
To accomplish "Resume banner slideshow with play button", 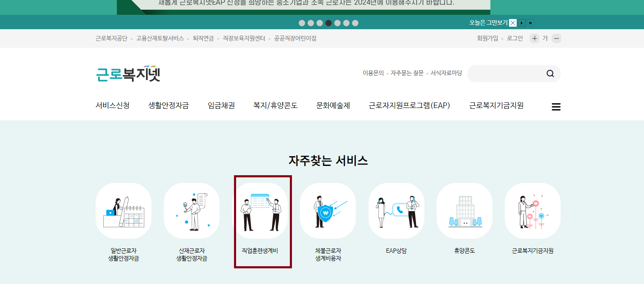I will [x=522, y=23].
